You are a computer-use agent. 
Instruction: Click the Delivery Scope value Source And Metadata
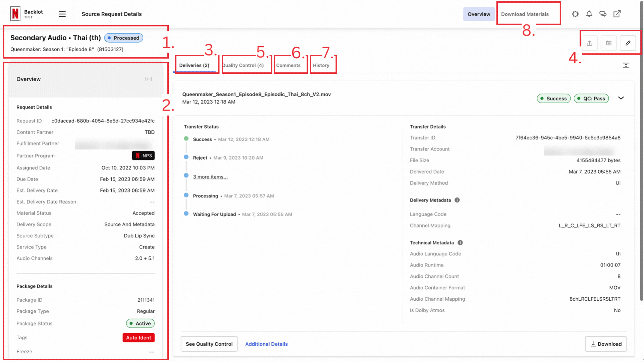pyautogui.click(x=129, y=225)
